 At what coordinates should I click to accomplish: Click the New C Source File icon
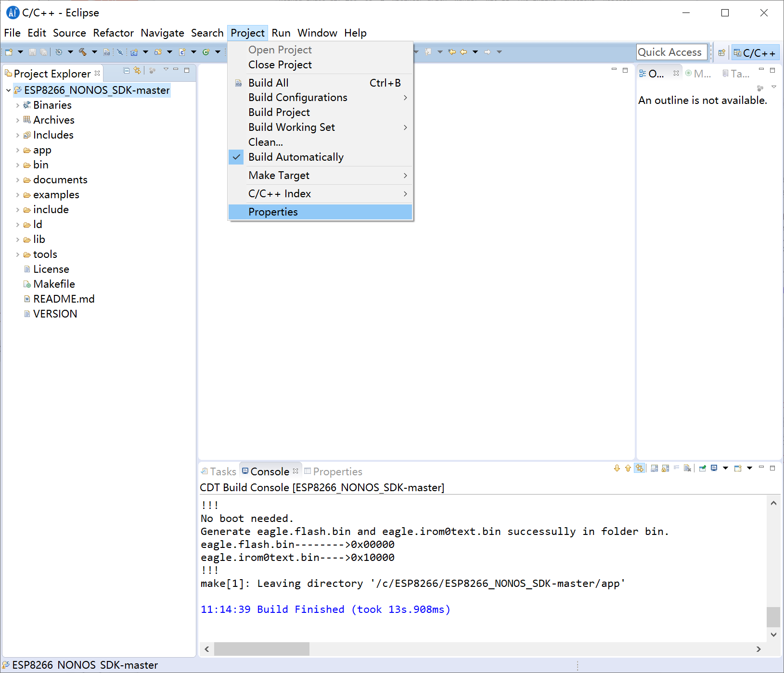coord(182,52)
